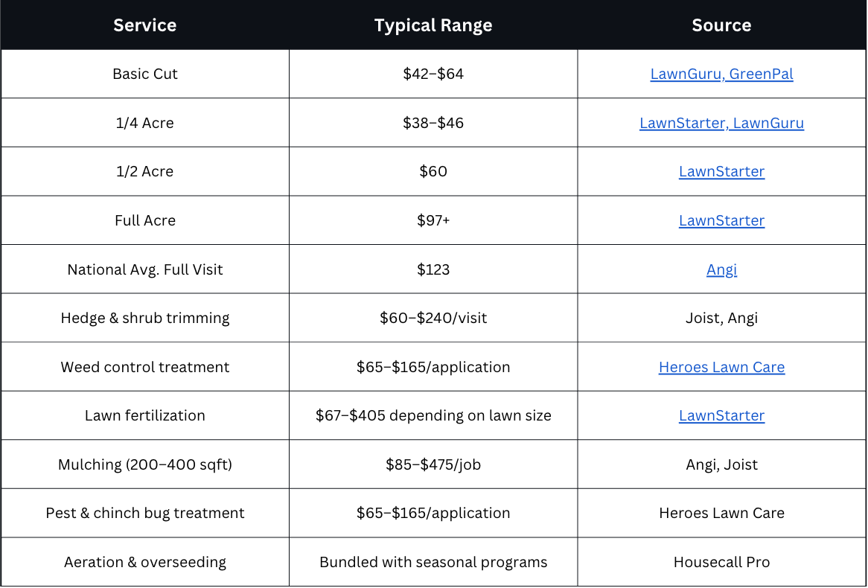Open the underlined Heroes Lawn Care link
This screenshot has height=588, width=868.
[x=721, y=367]
